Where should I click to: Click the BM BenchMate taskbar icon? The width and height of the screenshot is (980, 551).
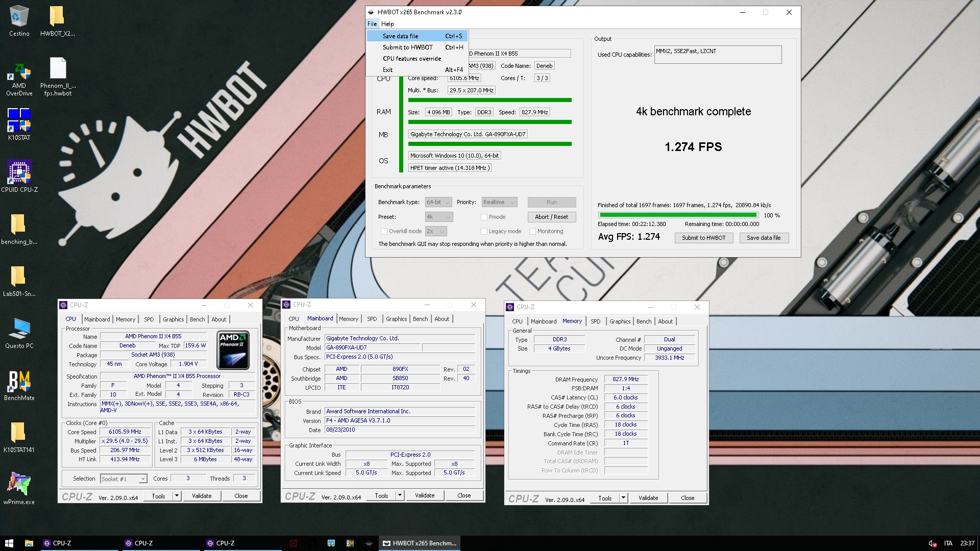[350, 543]
